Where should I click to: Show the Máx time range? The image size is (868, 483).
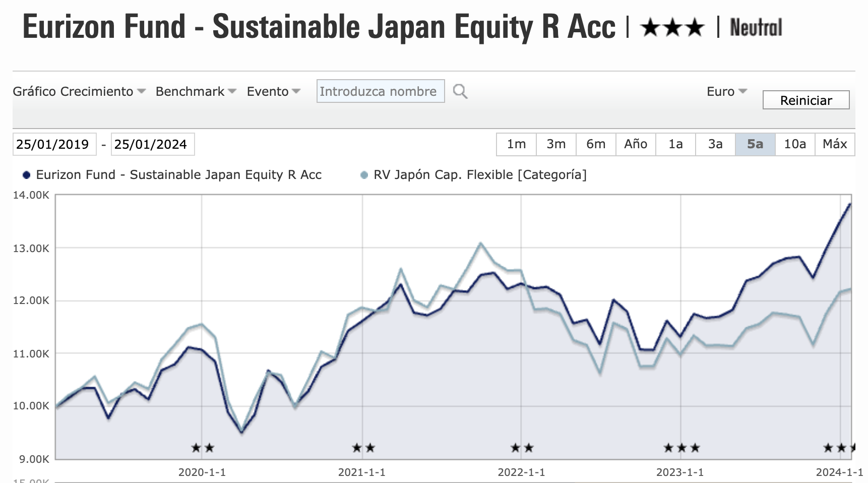point(834,144)
